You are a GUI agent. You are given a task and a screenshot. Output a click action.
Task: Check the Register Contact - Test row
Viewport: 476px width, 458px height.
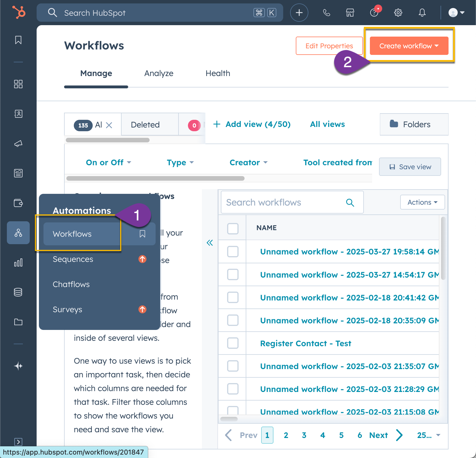[233, 343]
